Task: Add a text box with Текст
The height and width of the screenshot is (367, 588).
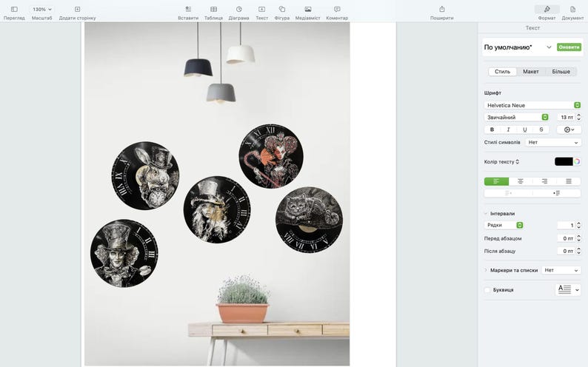Action: point(261,13)
